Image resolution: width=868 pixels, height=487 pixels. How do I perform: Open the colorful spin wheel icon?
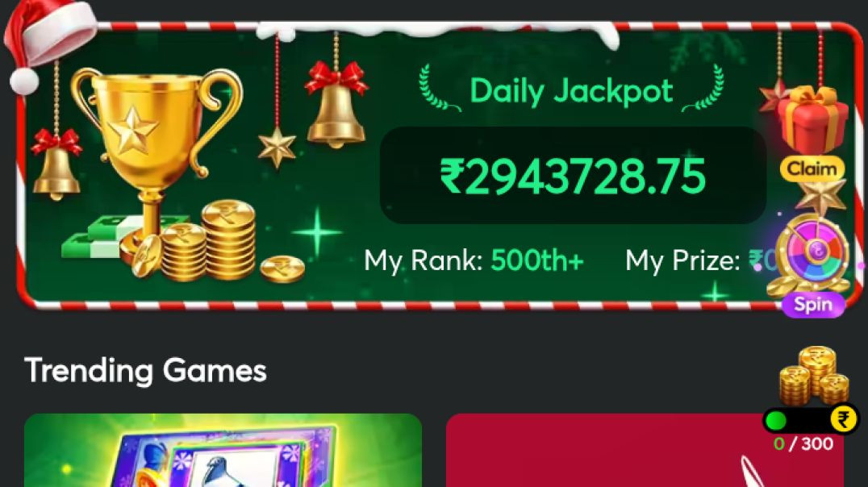(x=812, y=253)
